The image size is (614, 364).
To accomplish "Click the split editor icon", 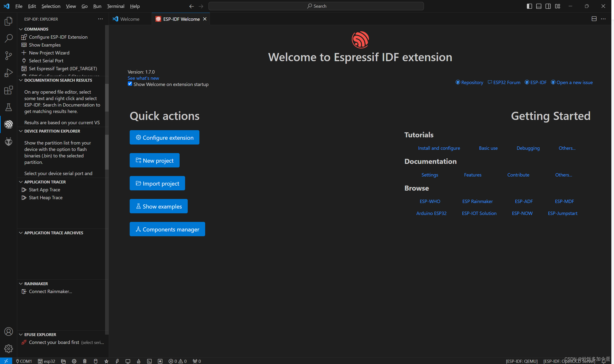I will coord(594,19).
